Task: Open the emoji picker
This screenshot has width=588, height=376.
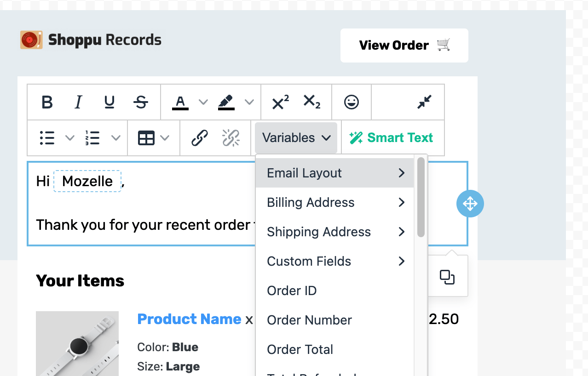Action: 352,102
